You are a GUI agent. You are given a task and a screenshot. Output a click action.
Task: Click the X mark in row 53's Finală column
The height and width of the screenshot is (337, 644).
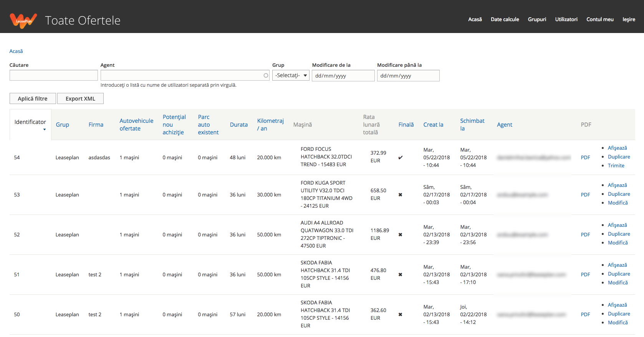(400, 195)
